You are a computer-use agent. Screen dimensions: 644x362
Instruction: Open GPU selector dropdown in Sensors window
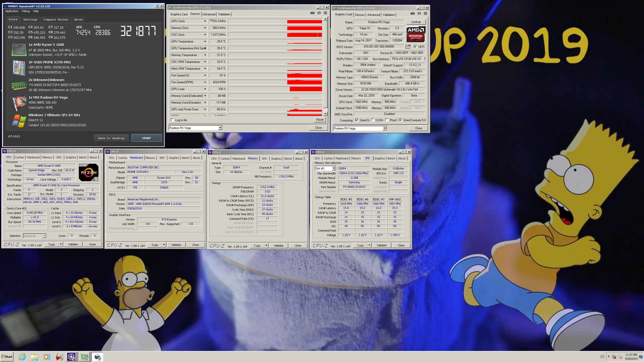[220, 128]
